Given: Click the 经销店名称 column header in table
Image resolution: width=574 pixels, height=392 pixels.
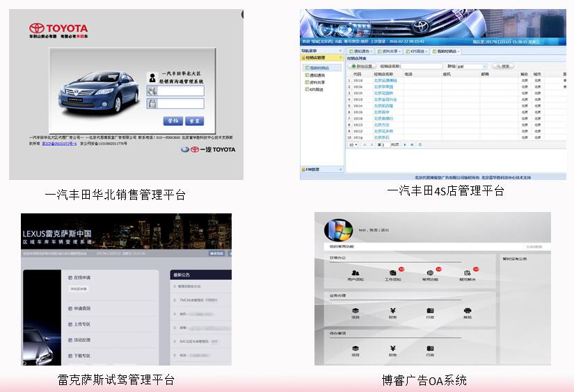Looking at the screenshot, I should point(383,74).
